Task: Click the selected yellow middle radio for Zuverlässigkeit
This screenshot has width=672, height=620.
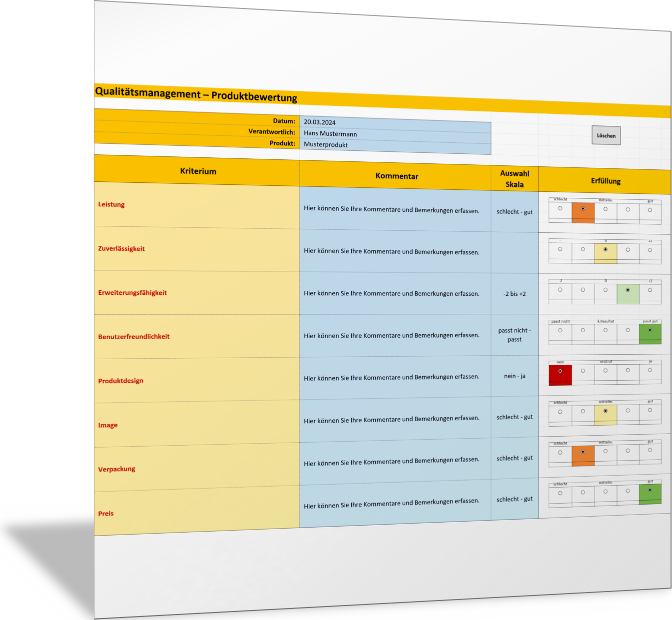Action: coord(606,249)
